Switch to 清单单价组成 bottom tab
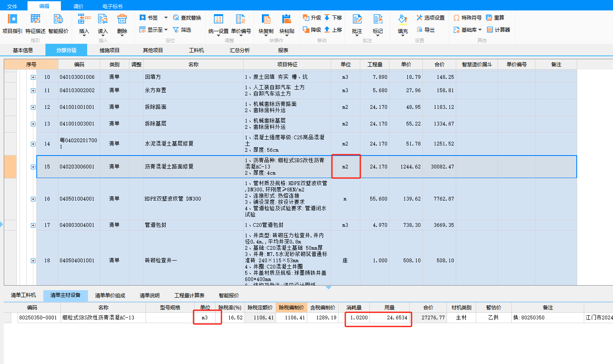613x364 pixels. [110, 295]
